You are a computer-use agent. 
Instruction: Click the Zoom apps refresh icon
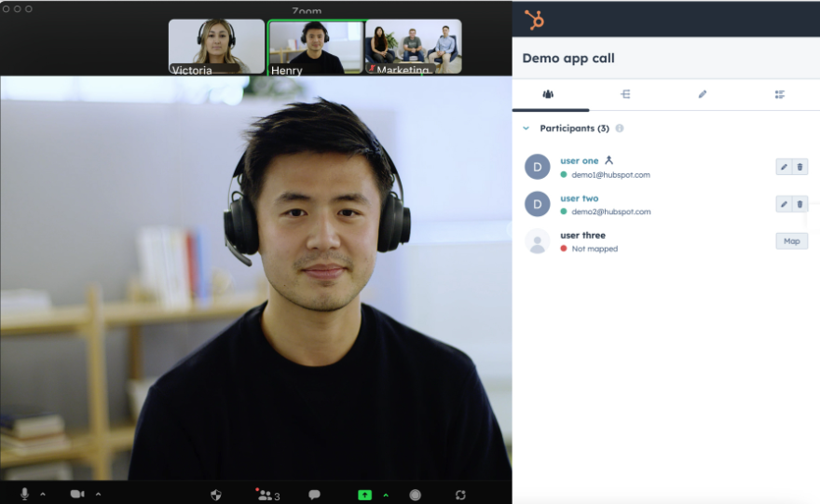460,495
